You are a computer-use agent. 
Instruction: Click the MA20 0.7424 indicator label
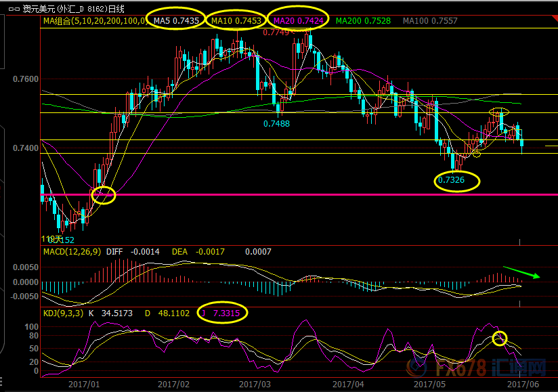click(x=299, y=21)
